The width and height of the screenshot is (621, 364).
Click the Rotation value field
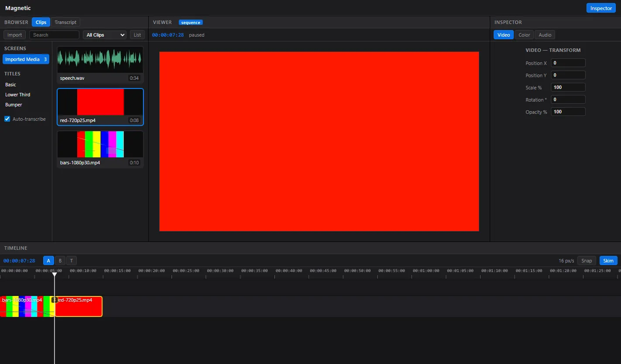(568, 99)
